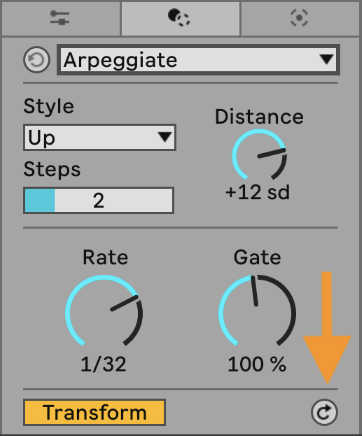
Task: Open the Generate tools tab icon
Action: pyautogui.click(x=299, y=18)
